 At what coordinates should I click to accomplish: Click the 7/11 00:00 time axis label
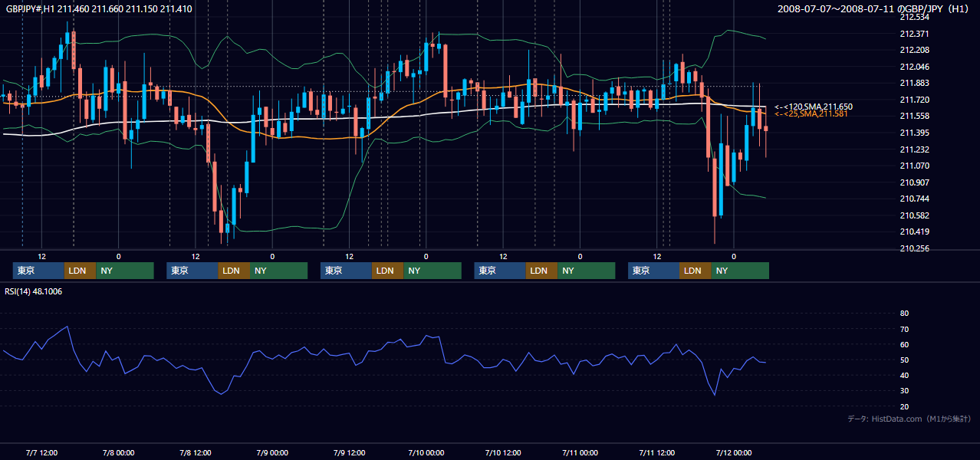[580, 452]
